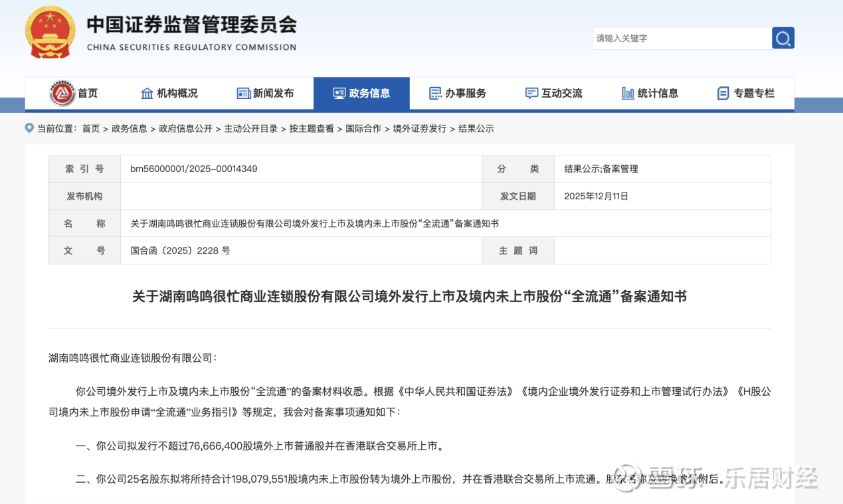Click breadcrumb link 主动公开目录
This screenshot has height=504, width=843.
coord(250,128)
